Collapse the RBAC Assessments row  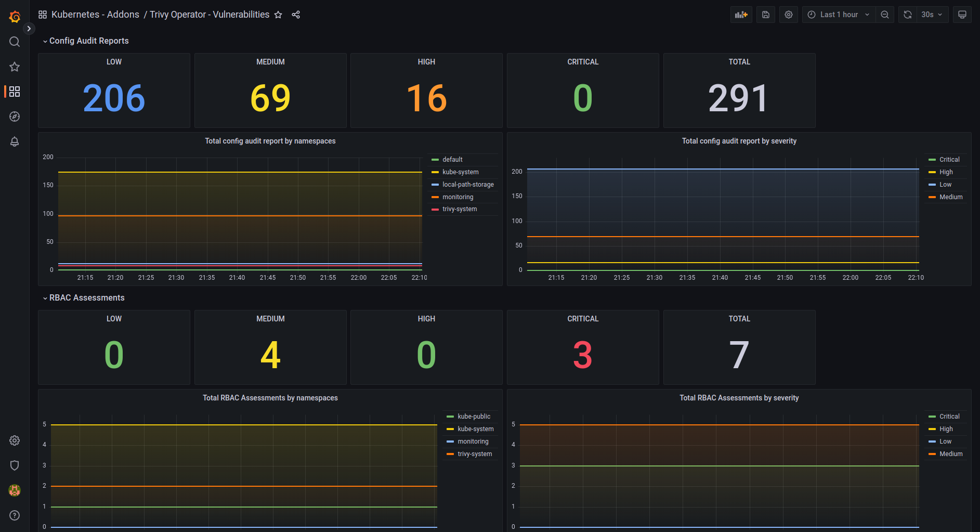pos(86,297)
